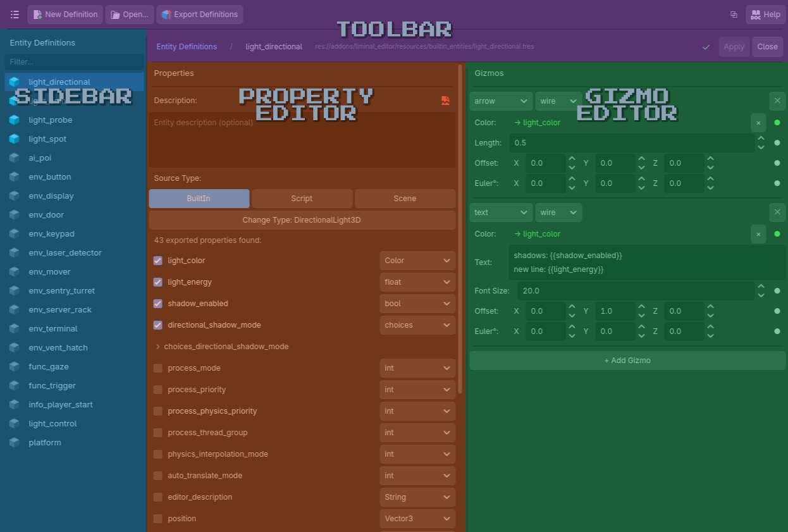Uncheck the light_color property checkbox
The image size is (788, 532).
[x=158, y=261]
